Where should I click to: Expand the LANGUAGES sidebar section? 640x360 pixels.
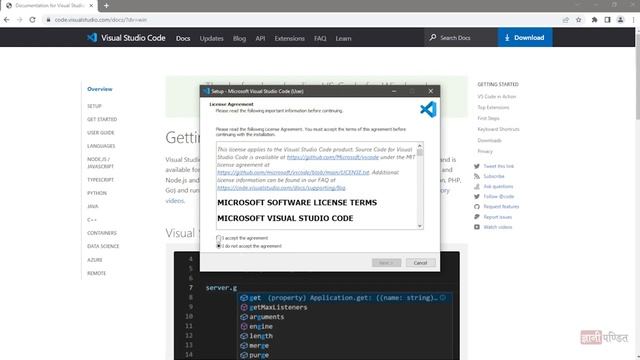(101, 146)
